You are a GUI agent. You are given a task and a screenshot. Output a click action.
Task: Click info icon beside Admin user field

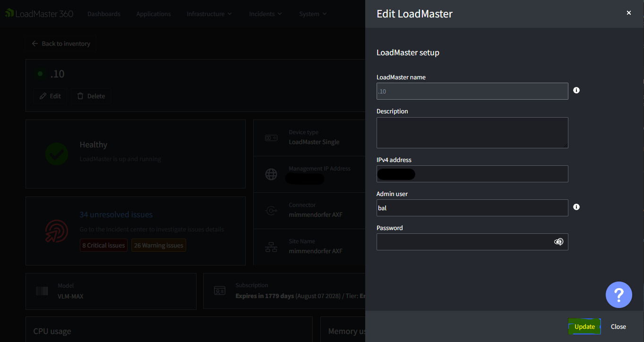point(576,207)
